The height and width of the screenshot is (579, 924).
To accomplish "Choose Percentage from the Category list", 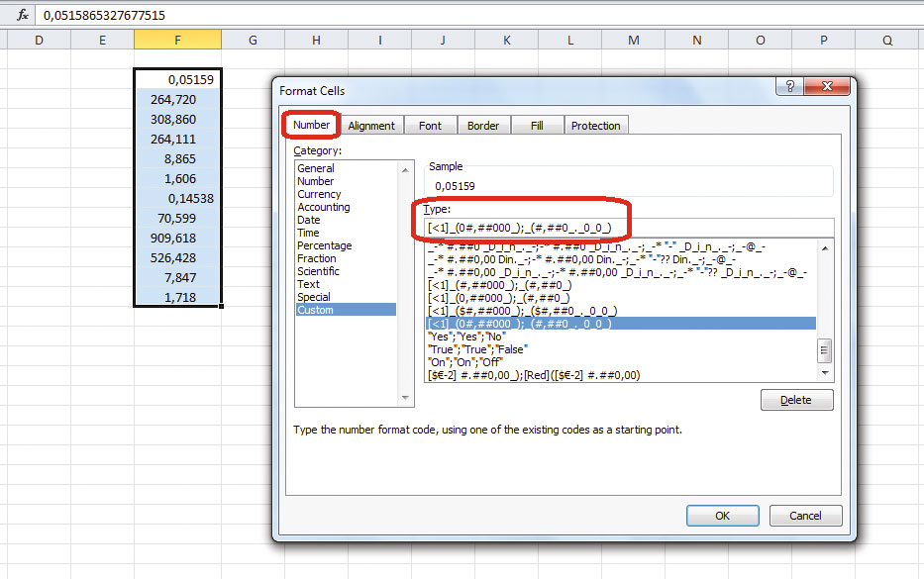I will click(324, 244).
